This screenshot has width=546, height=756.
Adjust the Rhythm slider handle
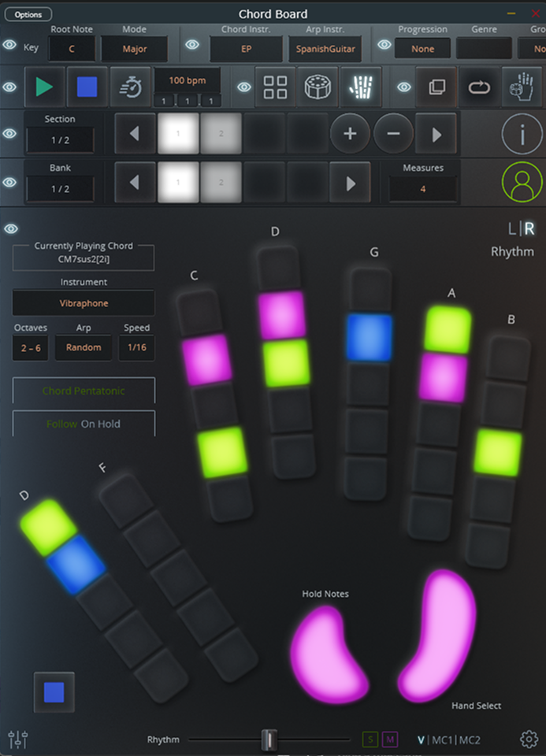click(x=269, y=739)
